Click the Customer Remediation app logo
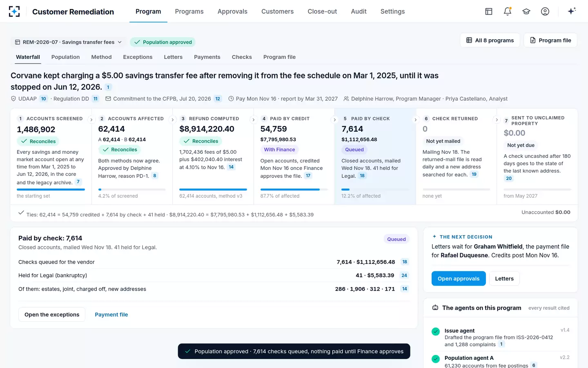Image resolution: width=588 pixels, height=368 pixels. 14,11
